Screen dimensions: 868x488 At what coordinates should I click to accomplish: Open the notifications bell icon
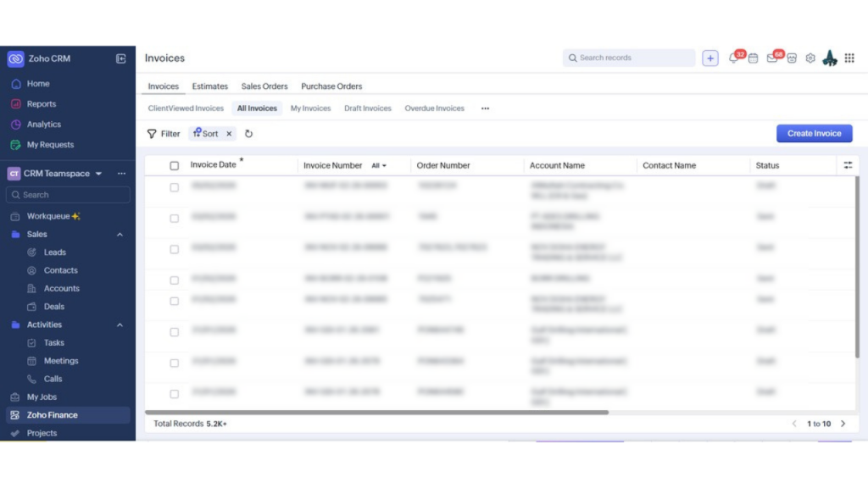[x=733, y=58]
